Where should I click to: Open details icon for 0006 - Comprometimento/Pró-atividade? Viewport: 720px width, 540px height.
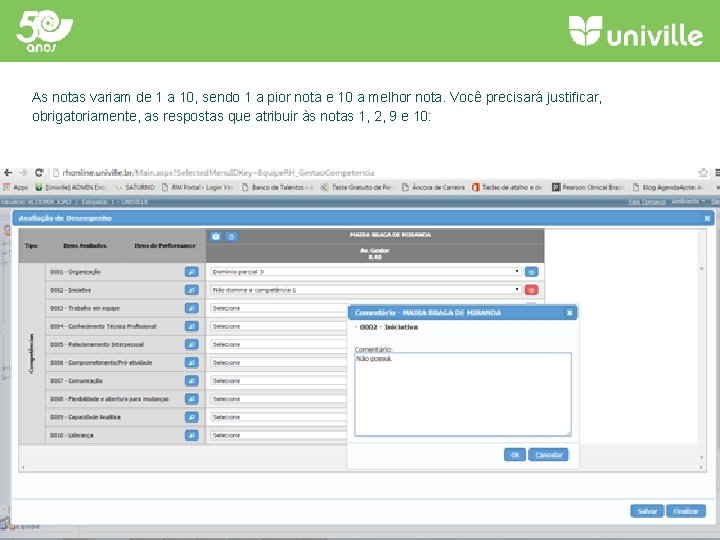[x=191, y=363]
